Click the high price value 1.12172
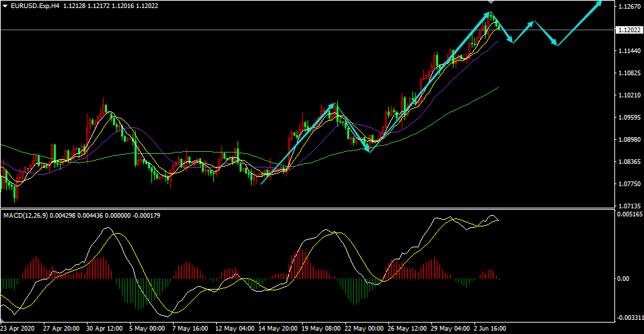 click(98, 6)
